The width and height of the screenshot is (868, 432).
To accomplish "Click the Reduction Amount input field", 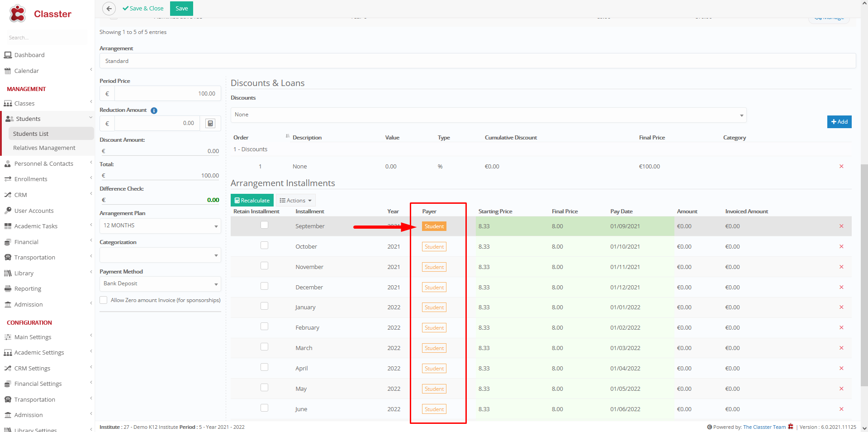I will [x=157, y=123].
